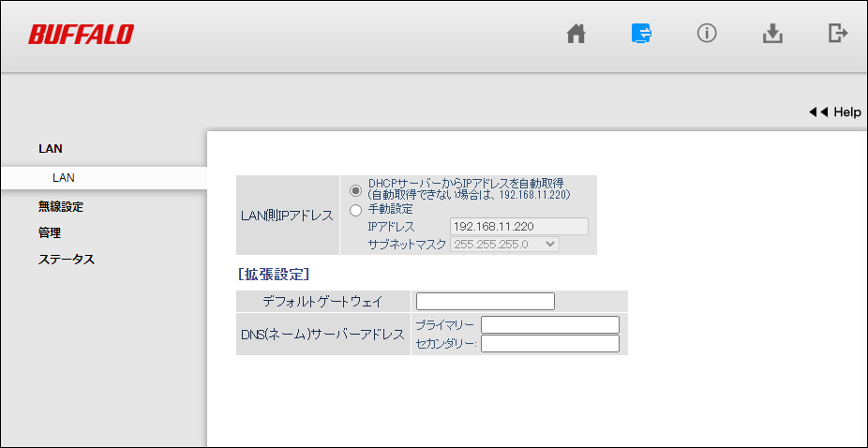This screenshot has height=448, width=868.
Task: Open the Help panel link
Action: click(x=834, y=112)
